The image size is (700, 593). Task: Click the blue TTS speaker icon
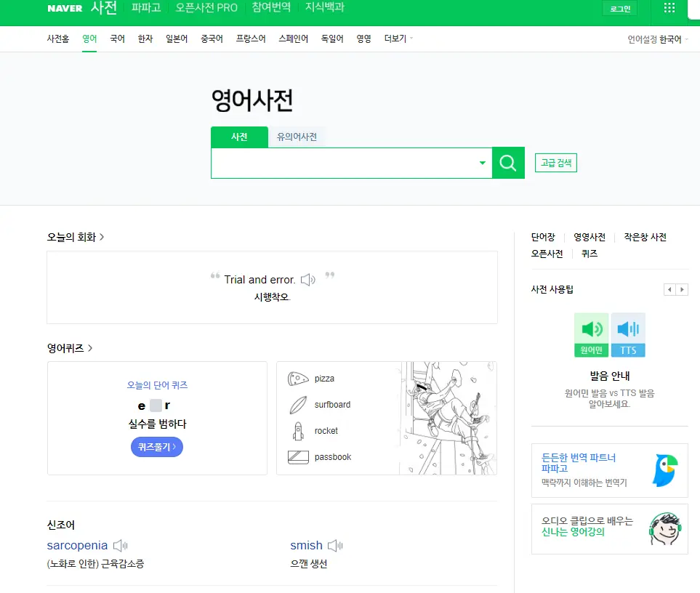[x=628, y=335]
